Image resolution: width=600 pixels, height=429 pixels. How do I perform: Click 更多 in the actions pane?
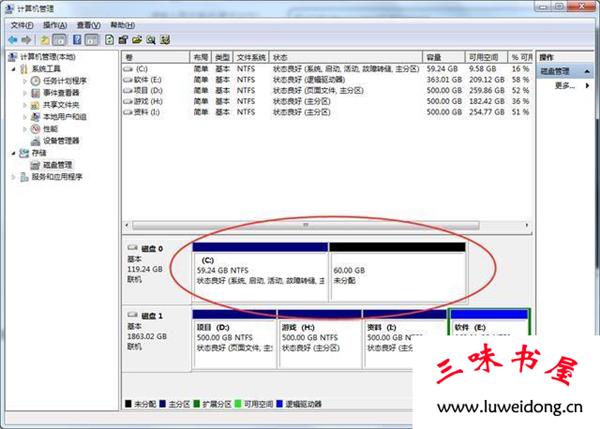point(564,86)
